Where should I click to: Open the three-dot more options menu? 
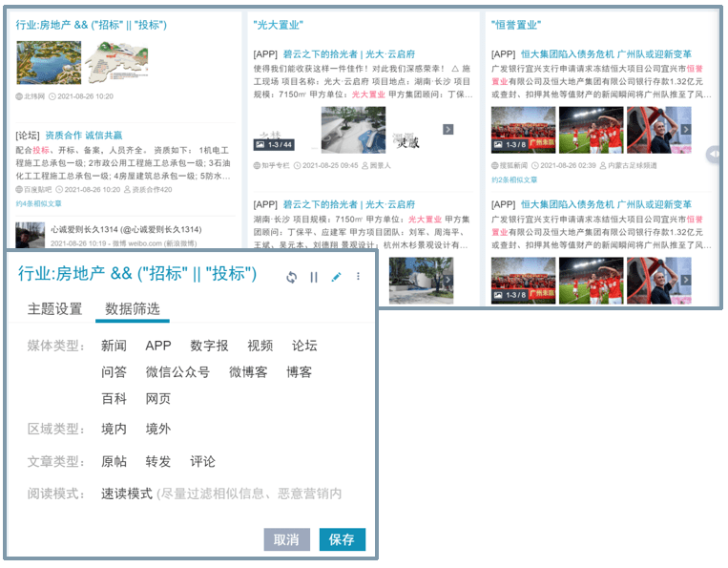tap(358, 276)
